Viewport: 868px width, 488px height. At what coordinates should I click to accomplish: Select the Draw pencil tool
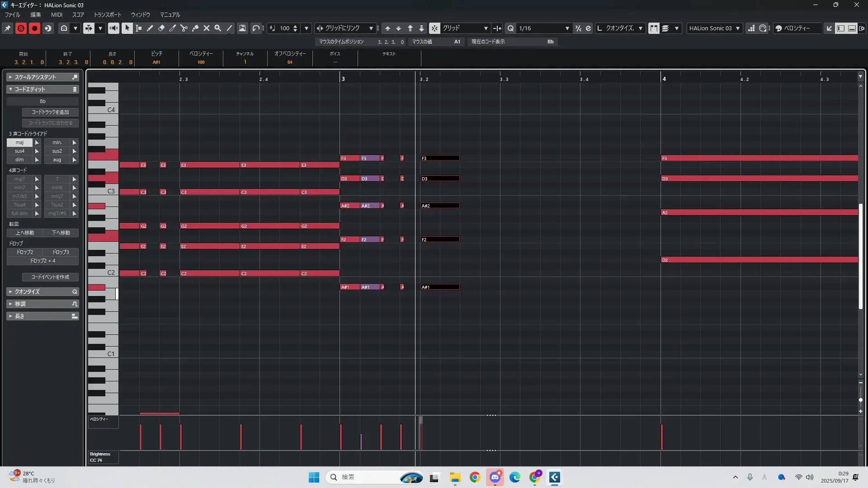(x=150, y=28)
